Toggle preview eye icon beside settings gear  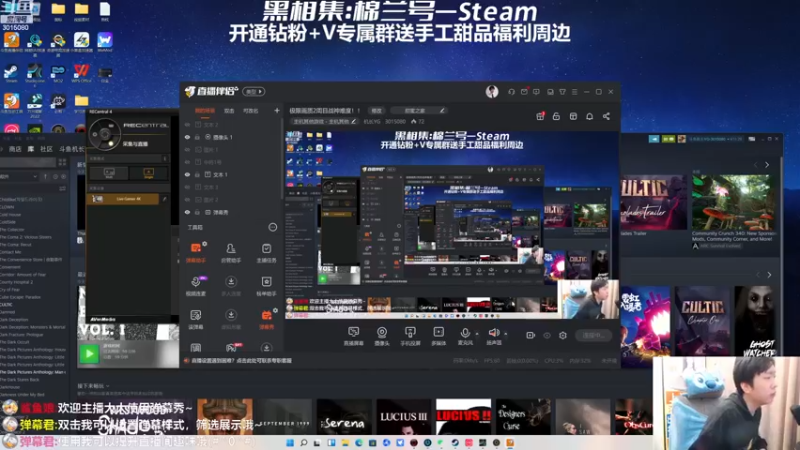click(x=547, y=335)
